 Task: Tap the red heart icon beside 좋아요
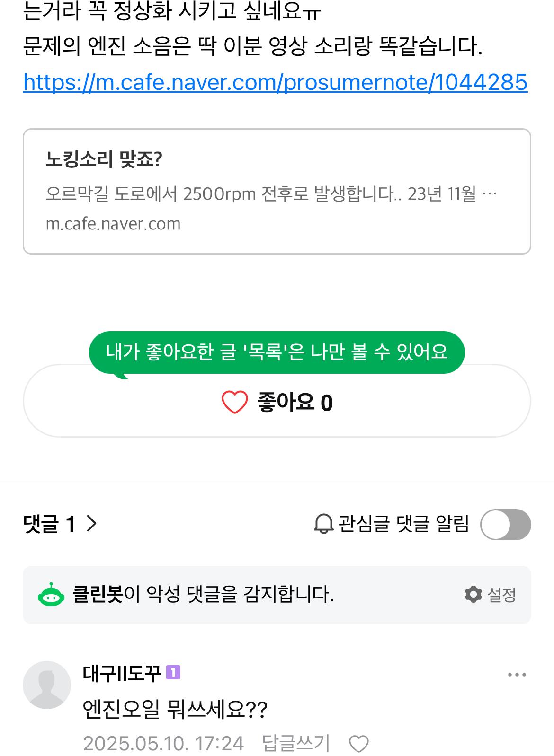234,402
